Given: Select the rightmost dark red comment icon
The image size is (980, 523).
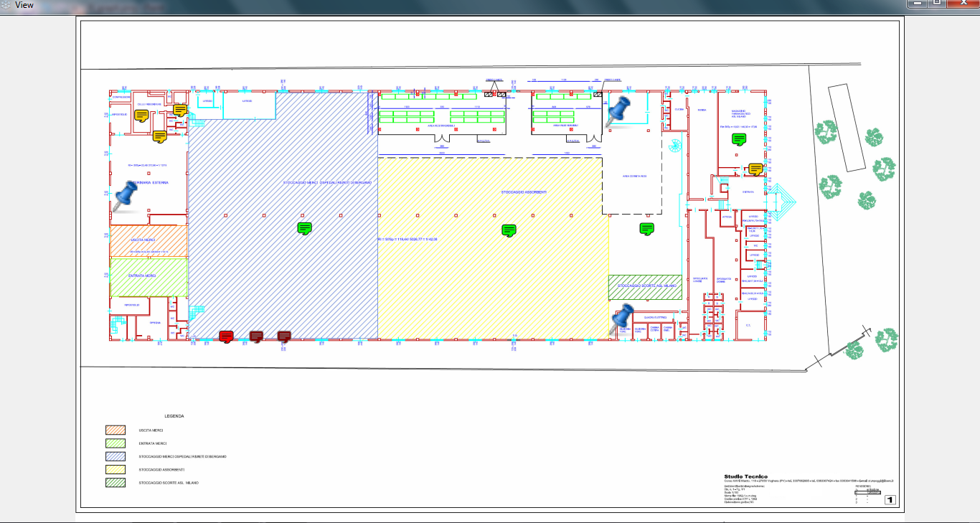Looking at the screenshot, I should [x=284, y=336].
